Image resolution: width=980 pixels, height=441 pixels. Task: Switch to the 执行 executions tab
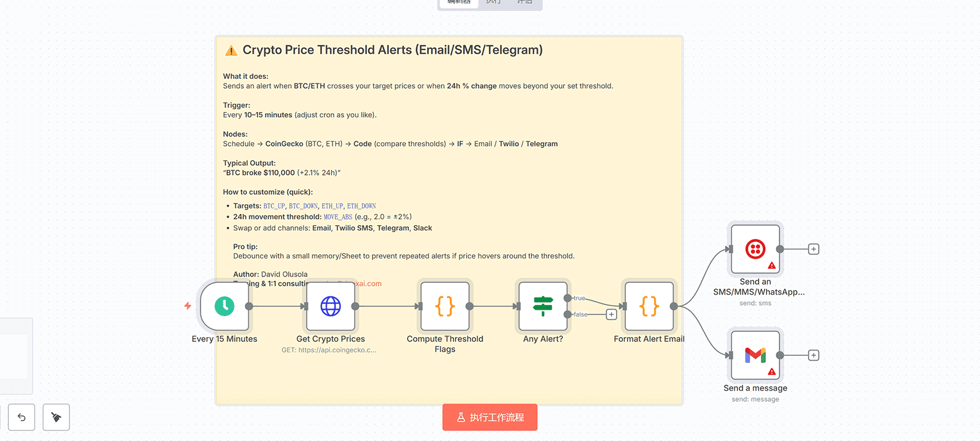coord(494,2)
